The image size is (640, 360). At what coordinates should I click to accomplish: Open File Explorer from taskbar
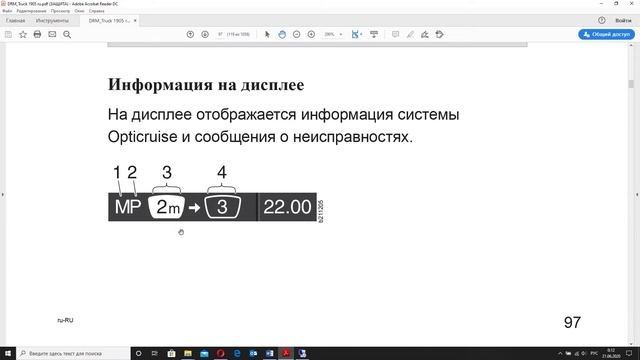(x=188, y=353)
